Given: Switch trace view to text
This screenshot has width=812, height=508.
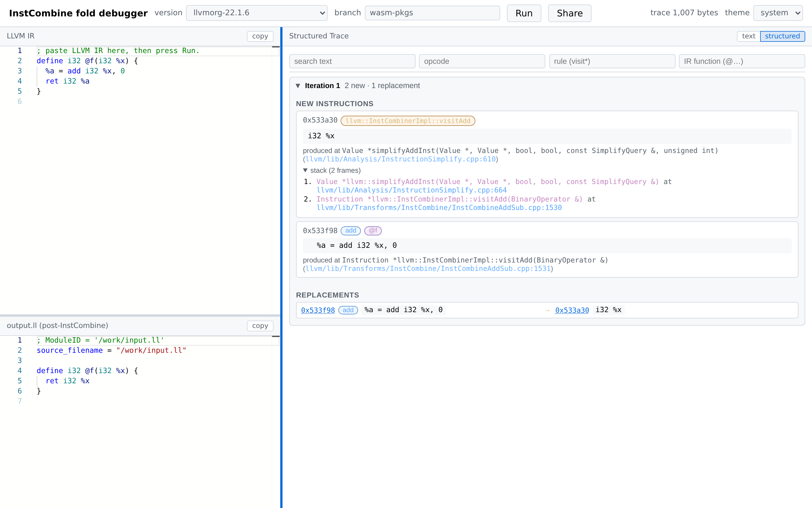Looking at the screenshot, I should (x=749, y=36).
